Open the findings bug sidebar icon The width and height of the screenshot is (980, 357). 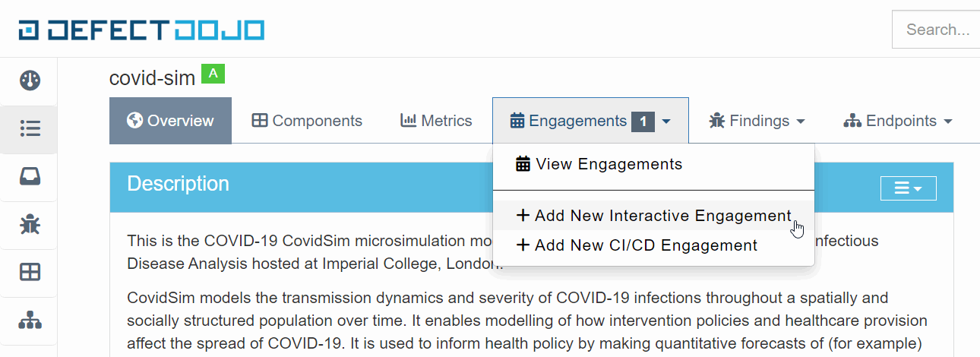pos(30,224)
